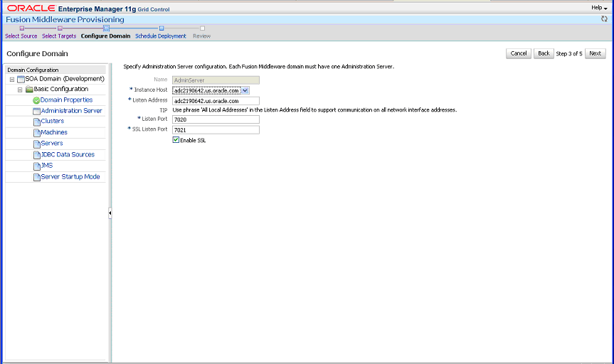The height and width of the screenshot is (364, 614).
Task: Open the Instance Host dropdown
Action: coord(245,90)
